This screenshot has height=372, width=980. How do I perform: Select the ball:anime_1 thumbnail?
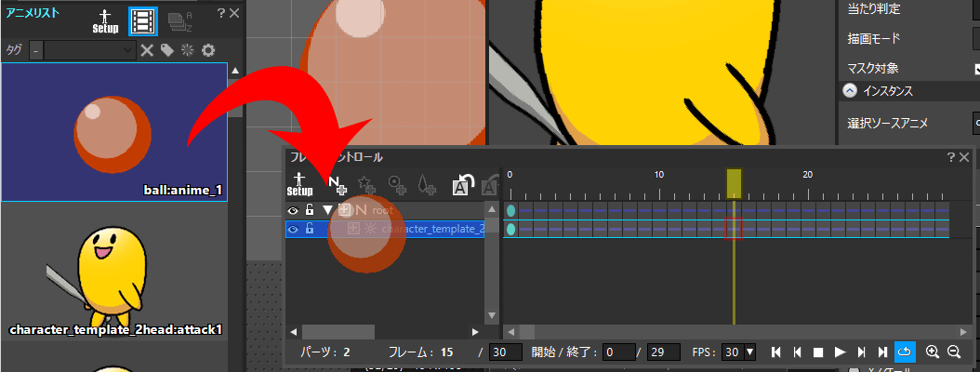pos(114,132)
